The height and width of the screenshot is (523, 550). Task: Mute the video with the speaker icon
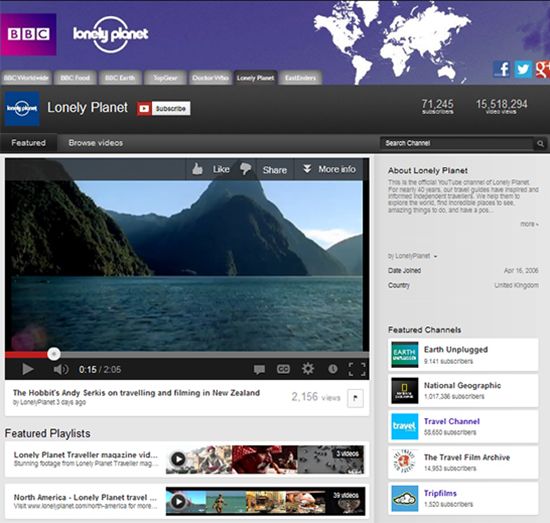tap(61, 369)
